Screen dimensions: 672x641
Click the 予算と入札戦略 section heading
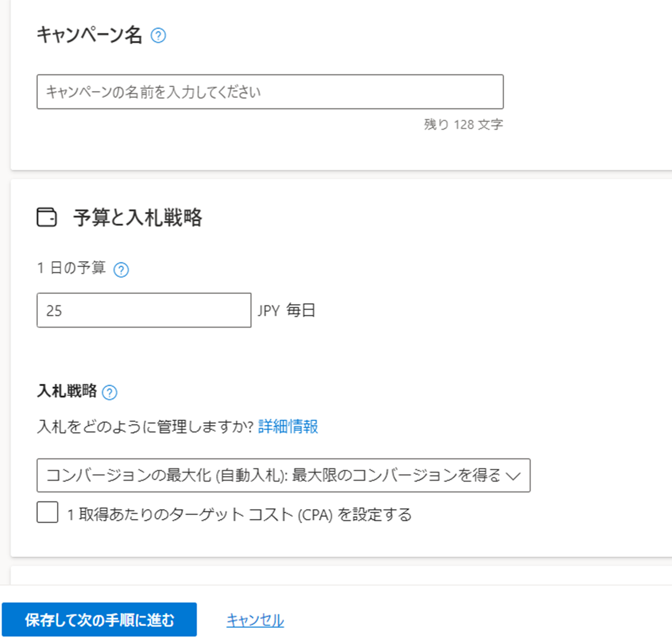(x=137, y=217)
